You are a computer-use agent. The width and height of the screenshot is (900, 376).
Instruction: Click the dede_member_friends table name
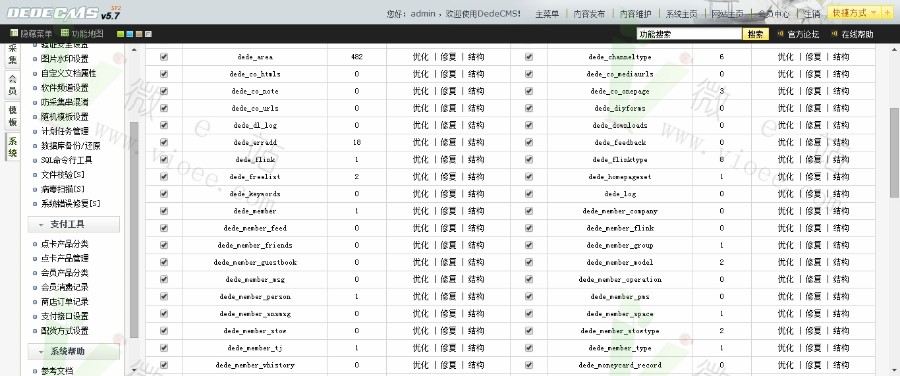point(255,245)
